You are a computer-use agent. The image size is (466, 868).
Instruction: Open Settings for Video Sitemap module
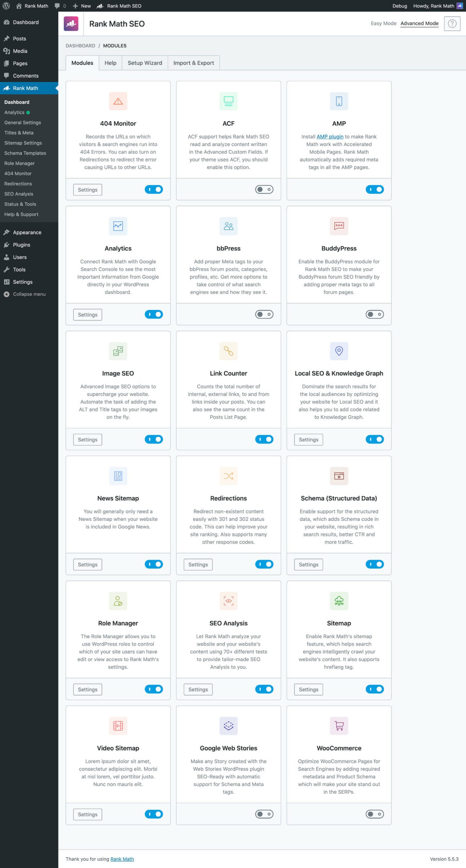click(88, 814)
